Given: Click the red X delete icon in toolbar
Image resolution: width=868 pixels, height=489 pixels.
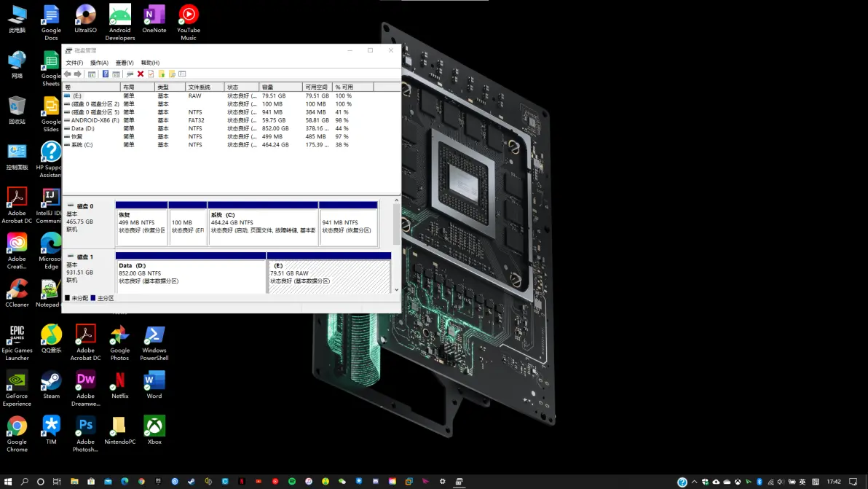Looking at the screenshot, I should click(x=141, y=74).
